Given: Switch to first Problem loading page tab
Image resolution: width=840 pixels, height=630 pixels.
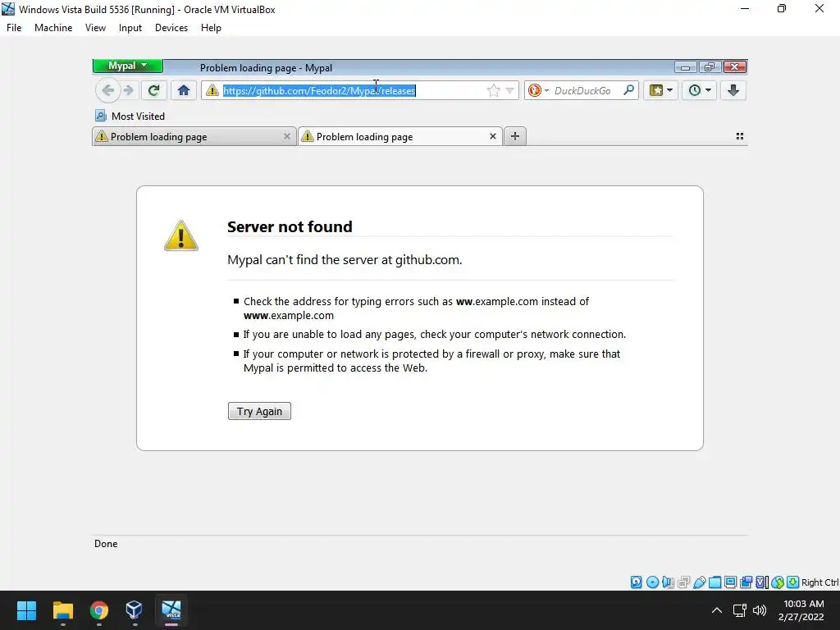Looking at the screenshot, I should 194,137.
